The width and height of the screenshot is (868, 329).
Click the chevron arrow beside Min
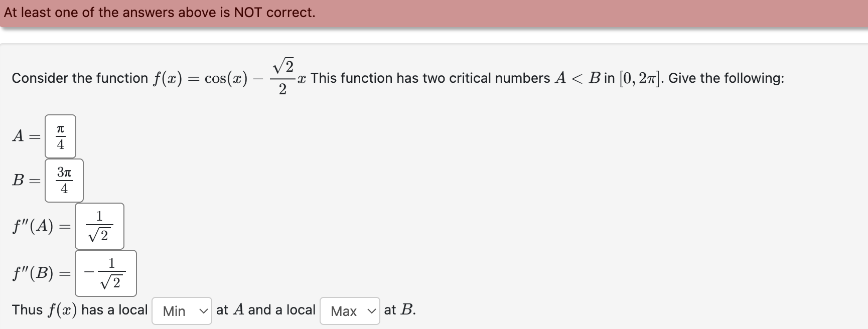[x=204, y=311]
